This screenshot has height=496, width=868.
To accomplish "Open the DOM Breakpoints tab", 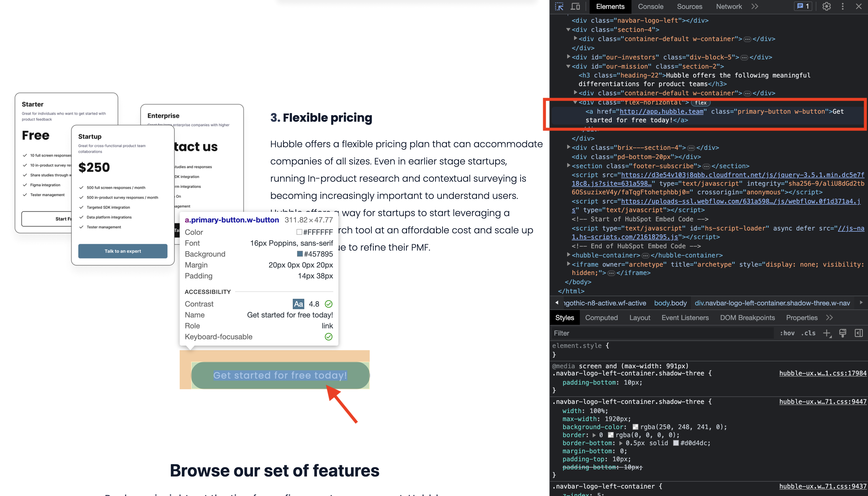I will click(x=747, y=317).
